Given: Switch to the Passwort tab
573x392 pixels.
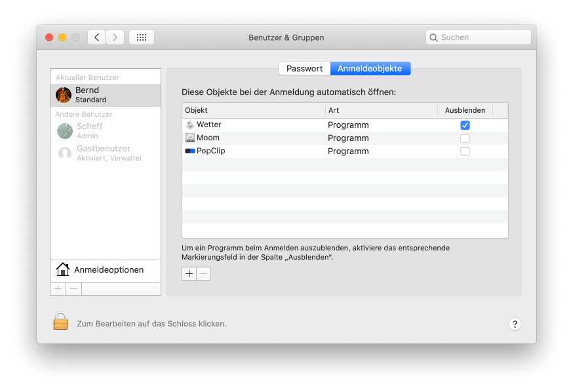Looking at the screenshot, I should [304, 68].
